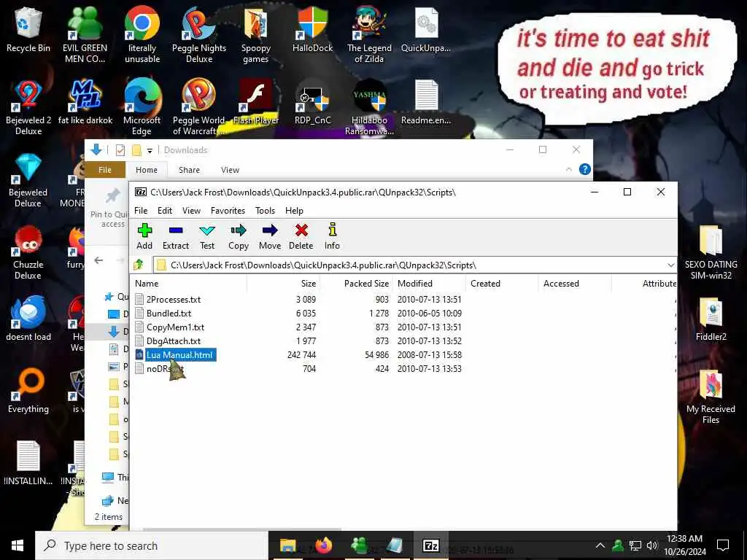This screenshot has width=747, height=560.
Task: Open the Readme.en... text file
Action: [x=426, y=102]
